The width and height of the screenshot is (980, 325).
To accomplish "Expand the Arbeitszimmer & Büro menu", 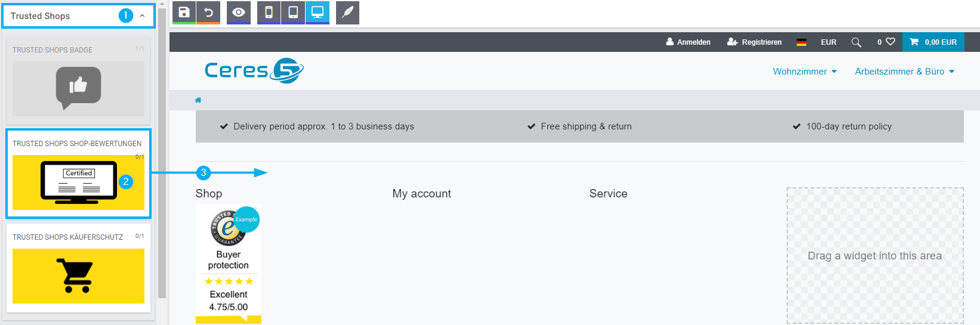I will click(x=904, y=72).
